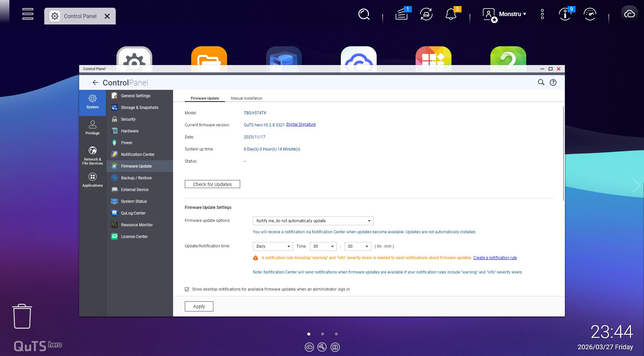Open the Daily frequency dropdown
644x356 pixels.
click(273, 246)
